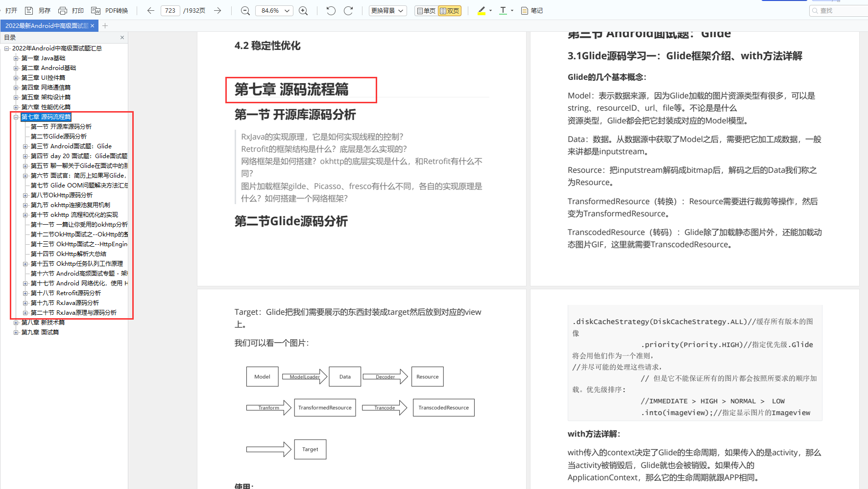Screen dimensions: 868x489
Task: Open 第十五节 Okhttp任务队列工作原理 entry
Action: click(x=77, y=264)
